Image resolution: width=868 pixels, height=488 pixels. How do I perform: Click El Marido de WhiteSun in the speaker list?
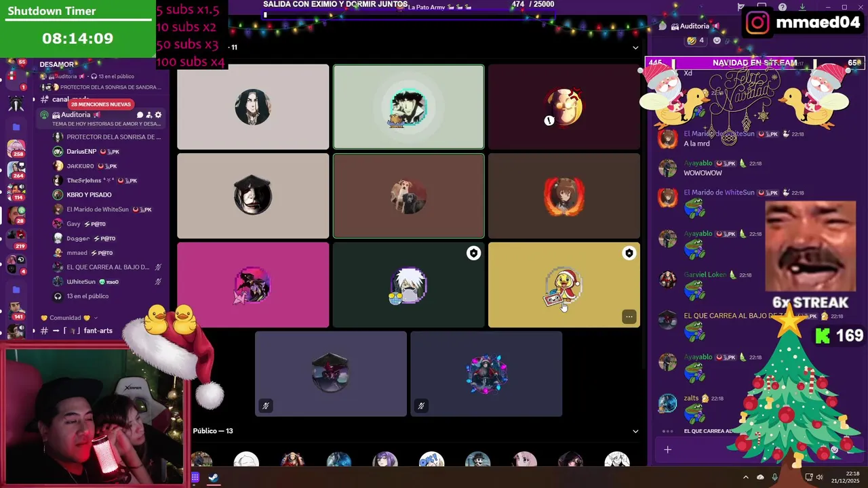[98, 209]
